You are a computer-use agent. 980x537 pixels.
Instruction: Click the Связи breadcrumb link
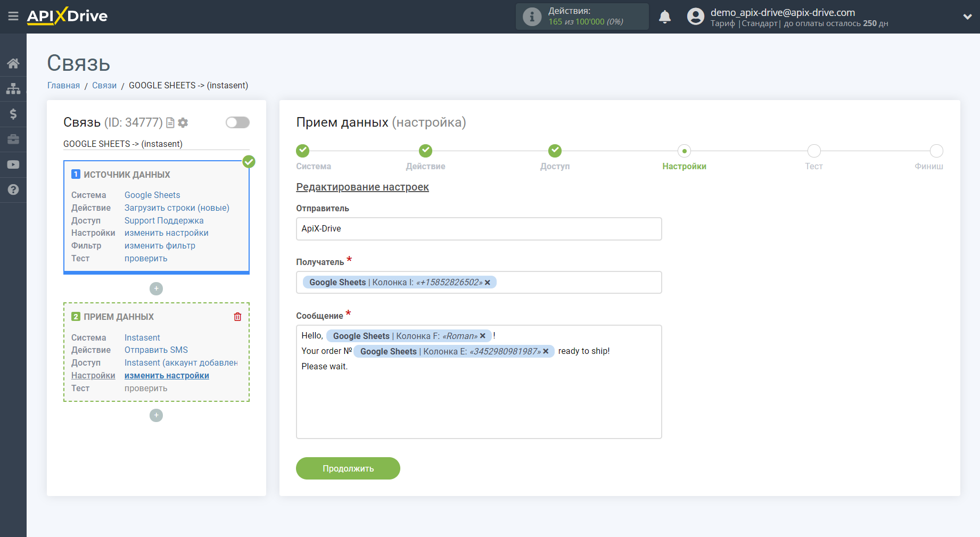click(104, 85)
